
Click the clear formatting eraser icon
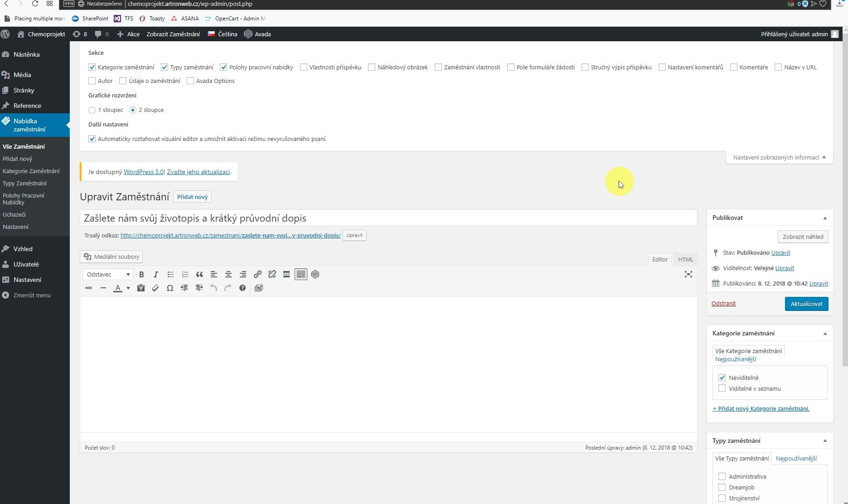(x=155, y=288)
